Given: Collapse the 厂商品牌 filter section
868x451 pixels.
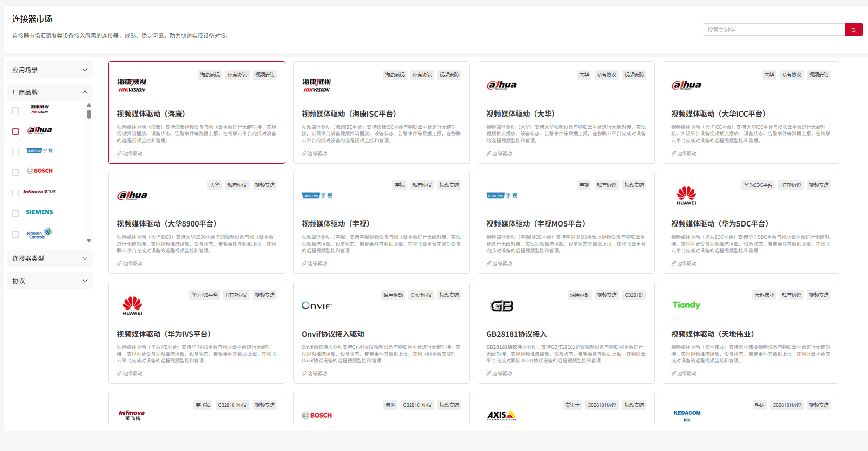Looking at the screenshot, I should [50, 92].
